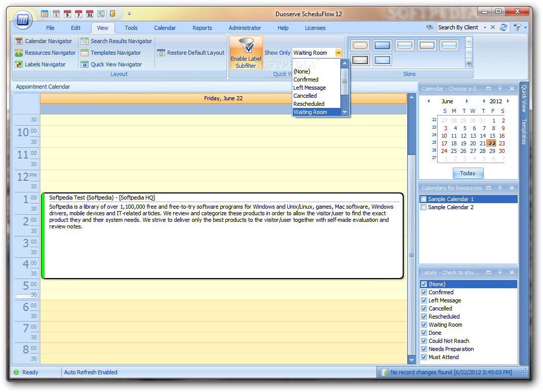Switch to 7-day week view icon
This screenshot has width=543, height=392.
(79, 14)
